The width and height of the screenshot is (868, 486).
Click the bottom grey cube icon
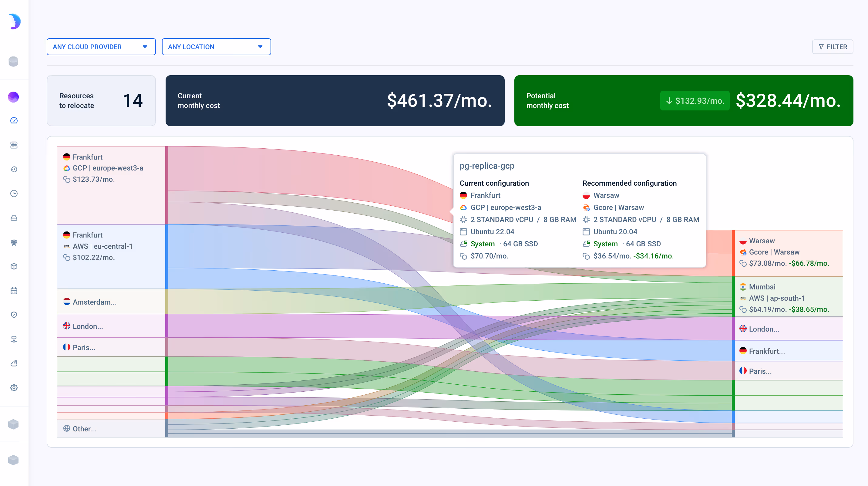[x=13, y=460]
